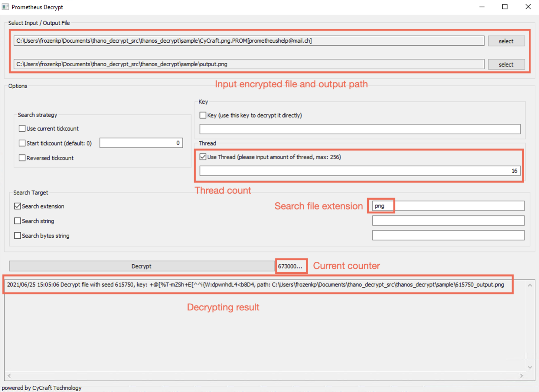Minimize the Prometheus Decrypt window

(482, 7)
